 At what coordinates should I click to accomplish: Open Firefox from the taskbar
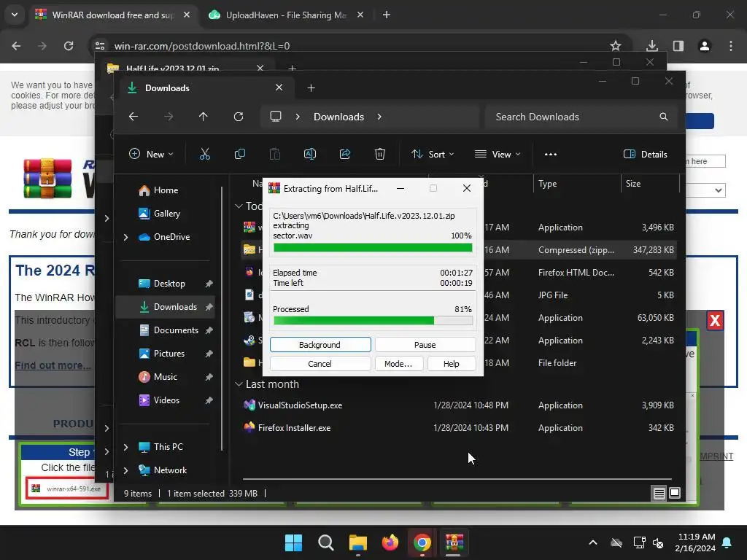tap(390, 542)
